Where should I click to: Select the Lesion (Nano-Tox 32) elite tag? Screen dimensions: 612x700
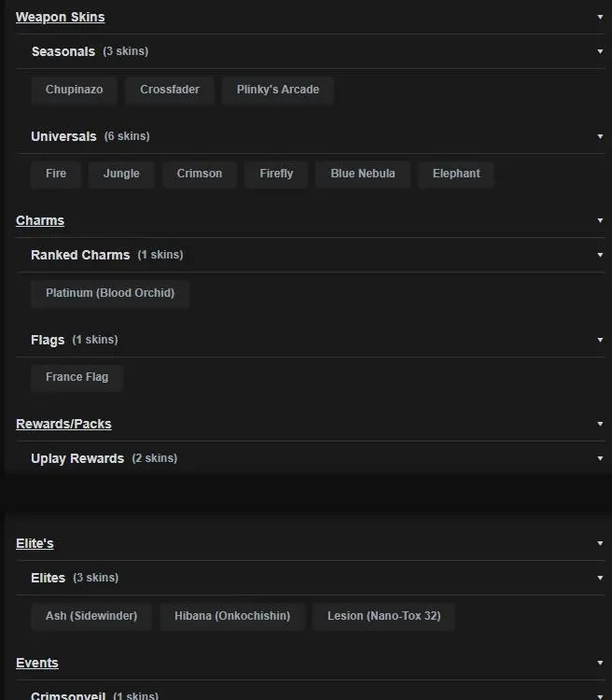[x=383, y=616]
